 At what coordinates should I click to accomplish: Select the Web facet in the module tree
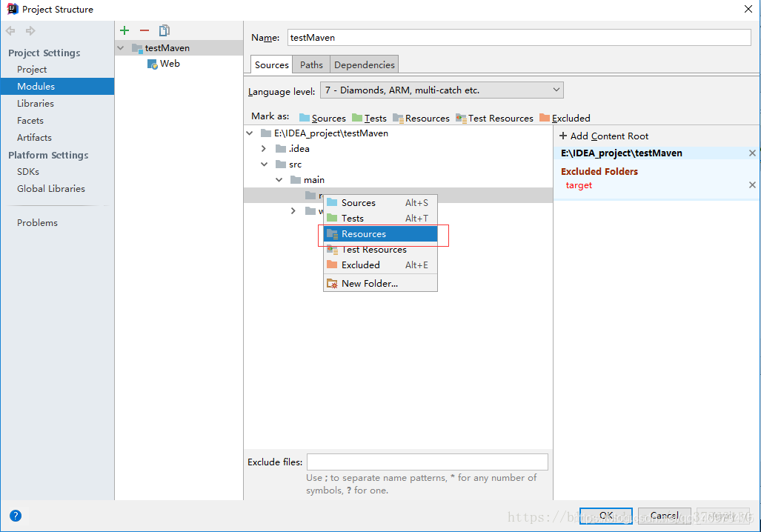(x=170, y=64)
